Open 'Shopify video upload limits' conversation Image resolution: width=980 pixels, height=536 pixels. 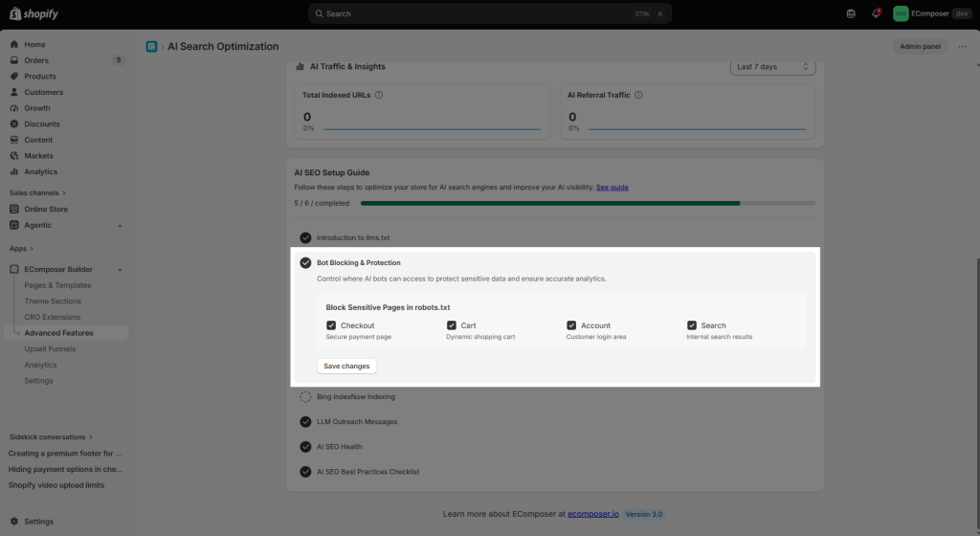coord(56,485)
